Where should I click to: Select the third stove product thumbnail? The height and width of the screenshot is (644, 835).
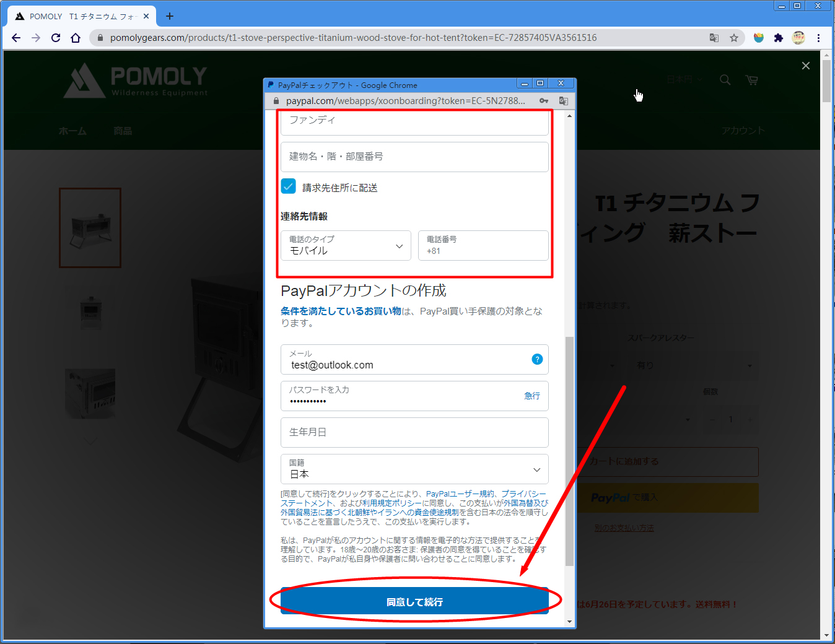90,393
